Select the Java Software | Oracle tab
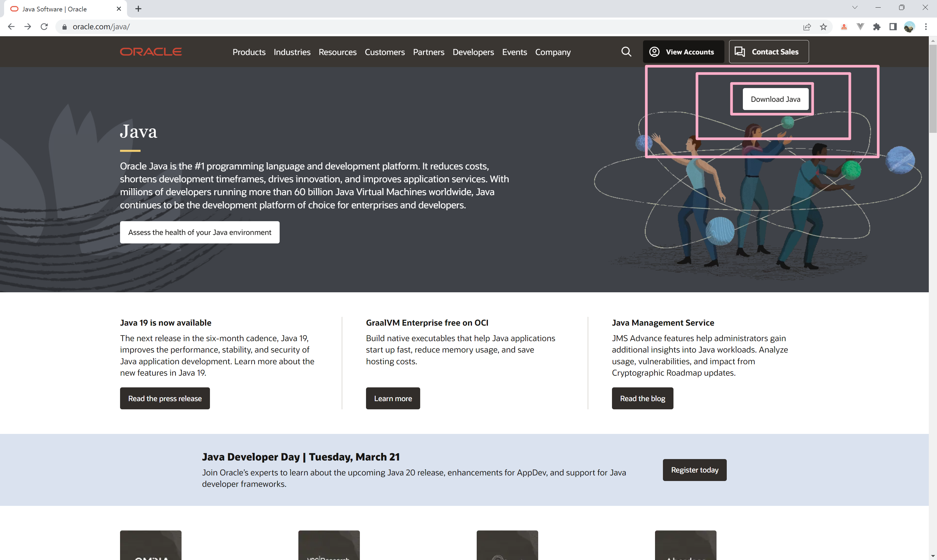This screenshot has width=937, height=560. pos(65,9)
